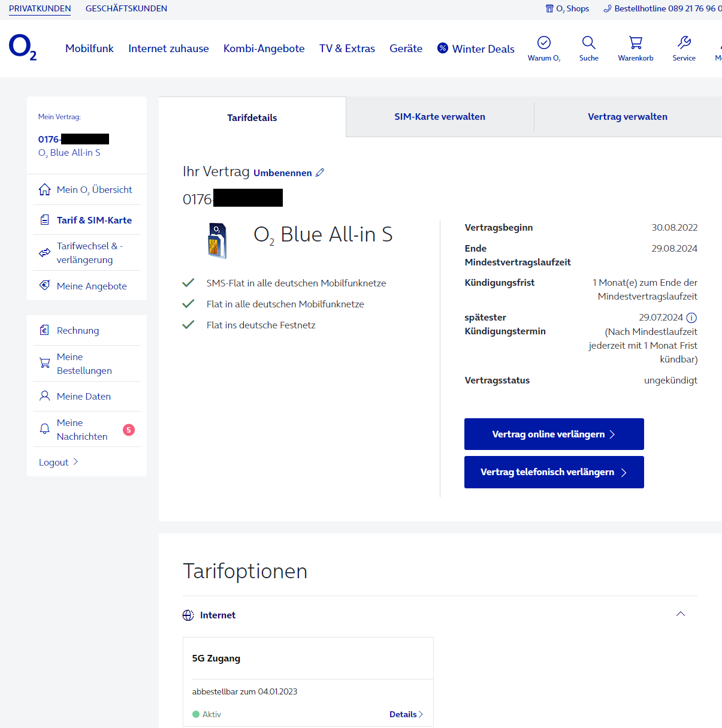Click the cart icon beside Meine Bestellungen
Image resolution: width=722 pixels, height=728 pixels.
pos(44,363)
